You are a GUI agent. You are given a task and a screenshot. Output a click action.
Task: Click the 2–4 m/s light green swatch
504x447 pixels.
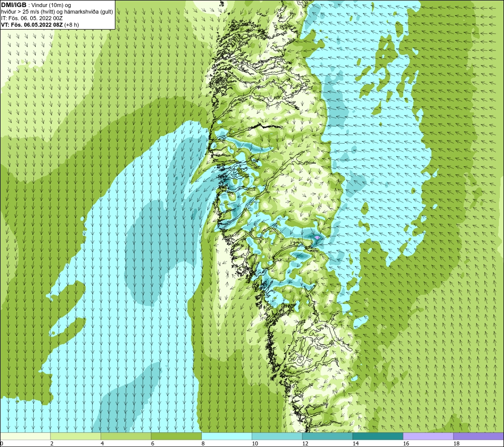(76, 436)
